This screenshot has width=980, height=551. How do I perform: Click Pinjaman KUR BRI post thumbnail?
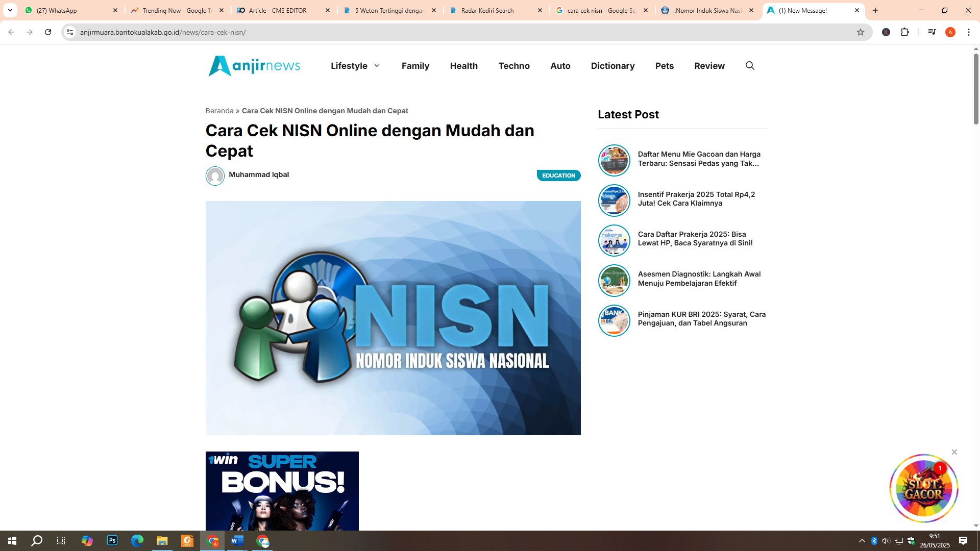click(x=614, y=320)
